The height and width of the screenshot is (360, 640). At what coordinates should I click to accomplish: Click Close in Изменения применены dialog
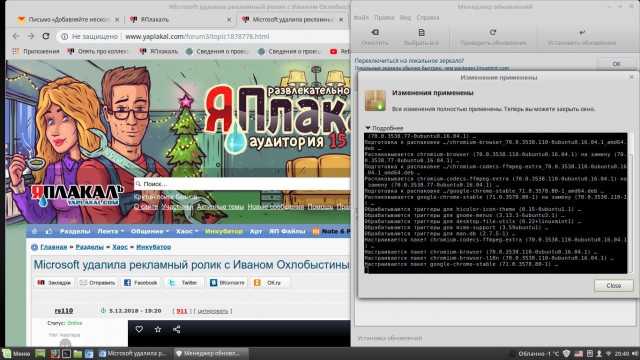point(613,286)
